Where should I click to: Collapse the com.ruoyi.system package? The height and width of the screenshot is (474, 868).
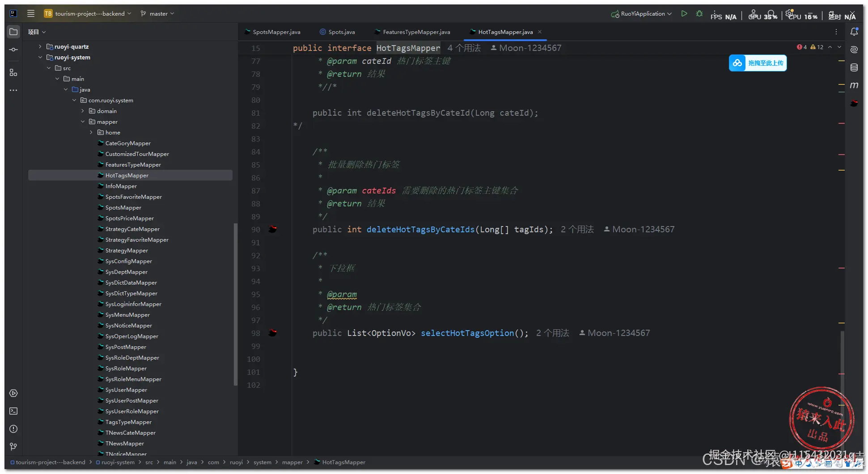click(x=74, y=100)
